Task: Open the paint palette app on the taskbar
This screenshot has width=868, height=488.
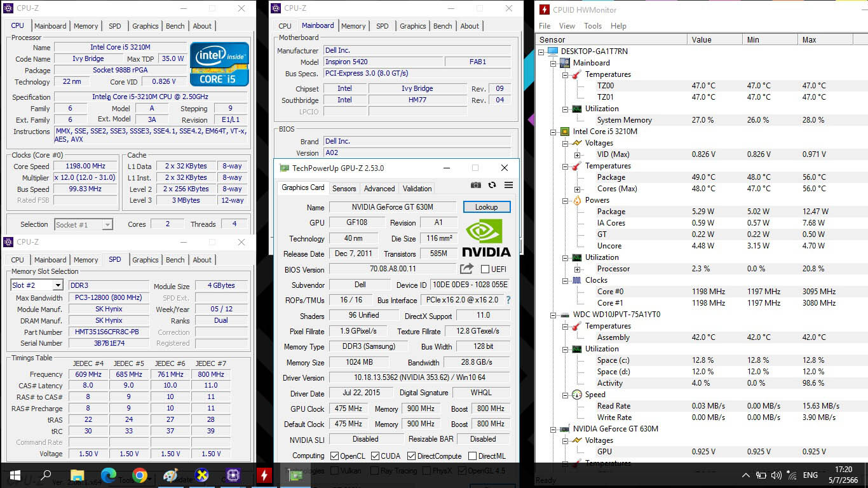Action: pyautogui.click(x=171, y=475)
